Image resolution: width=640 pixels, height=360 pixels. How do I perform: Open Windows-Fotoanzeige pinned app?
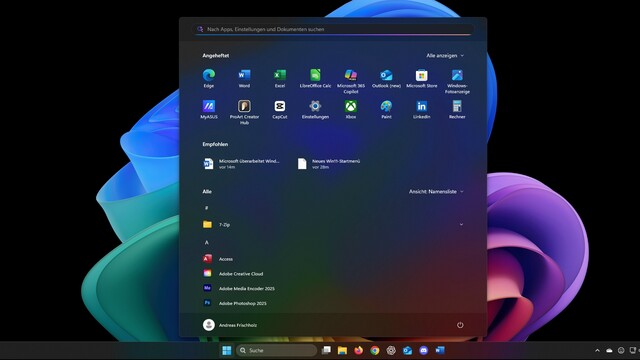pos(457,81)
